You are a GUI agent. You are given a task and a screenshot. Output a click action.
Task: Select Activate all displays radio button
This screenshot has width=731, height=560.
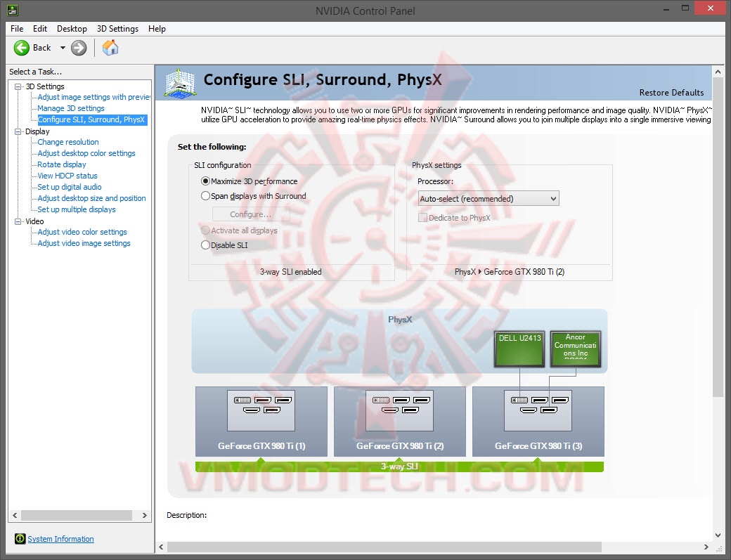205,230
